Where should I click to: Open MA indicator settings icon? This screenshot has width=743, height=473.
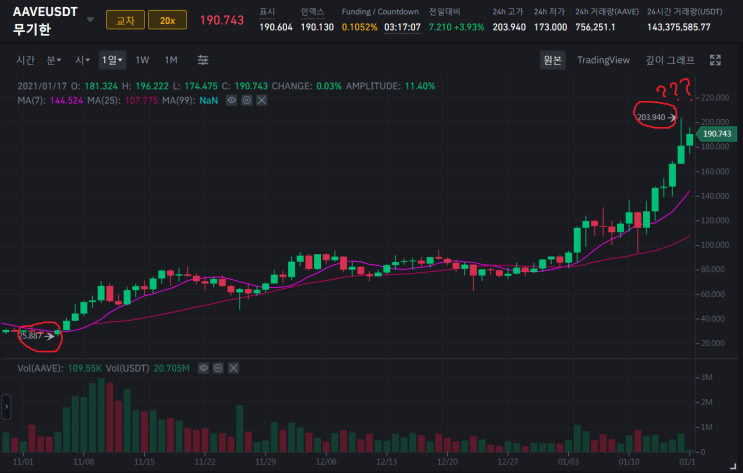click(246, 100)
